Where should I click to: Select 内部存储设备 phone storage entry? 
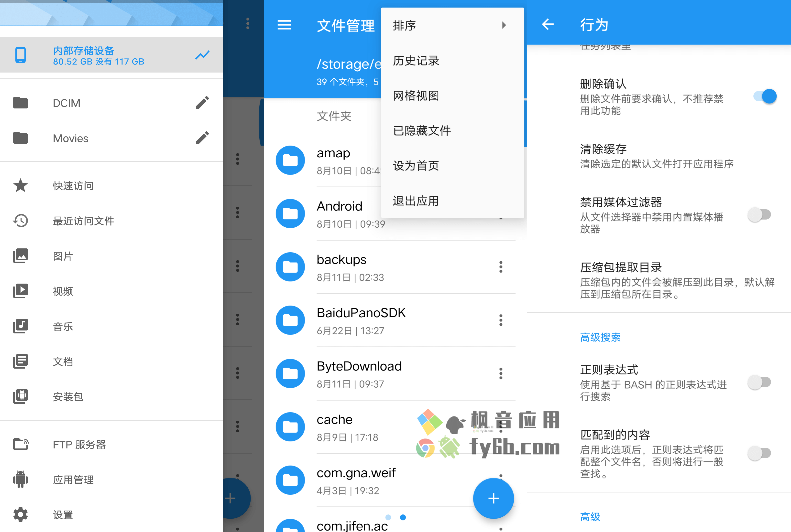(111, 55)
